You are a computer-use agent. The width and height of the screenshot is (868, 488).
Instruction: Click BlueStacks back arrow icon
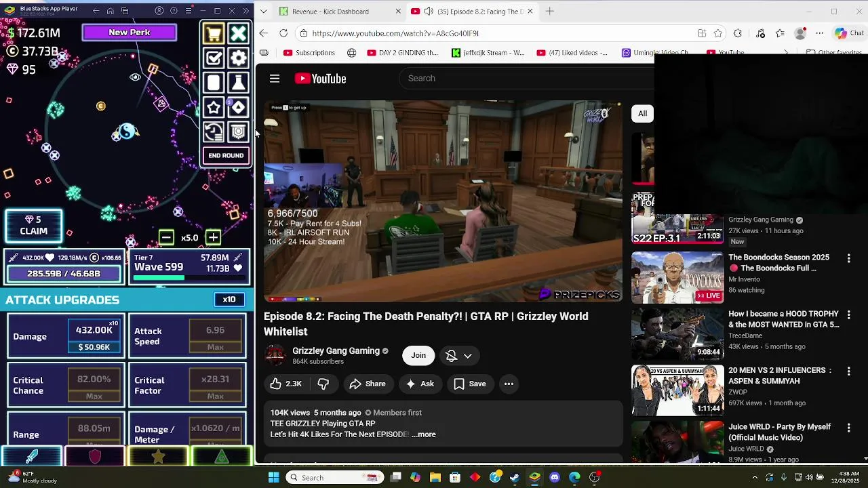96,11
